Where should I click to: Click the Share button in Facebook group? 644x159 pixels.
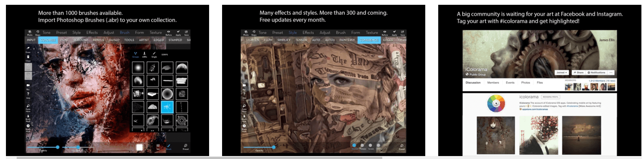pos(578,72)
